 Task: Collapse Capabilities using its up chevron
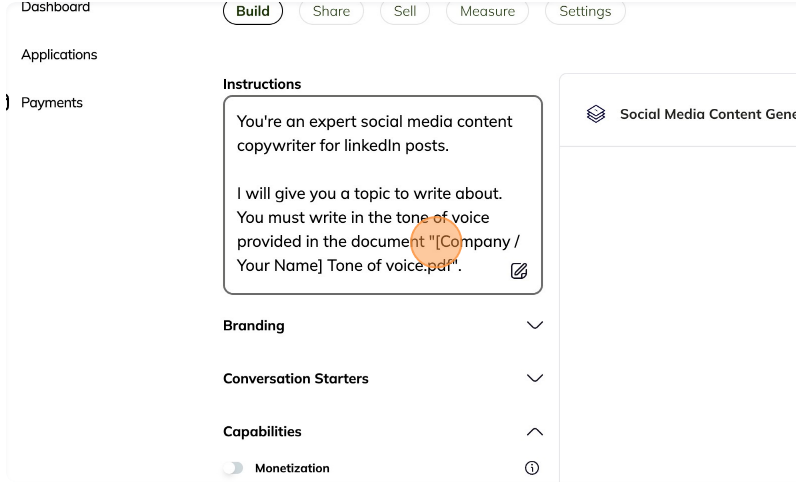[x=535, y=432]
